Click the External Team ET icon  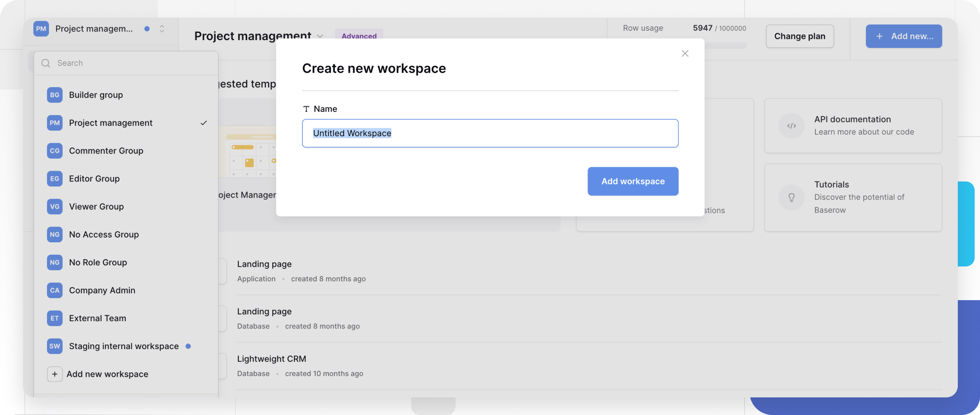[x=55, y=318]
